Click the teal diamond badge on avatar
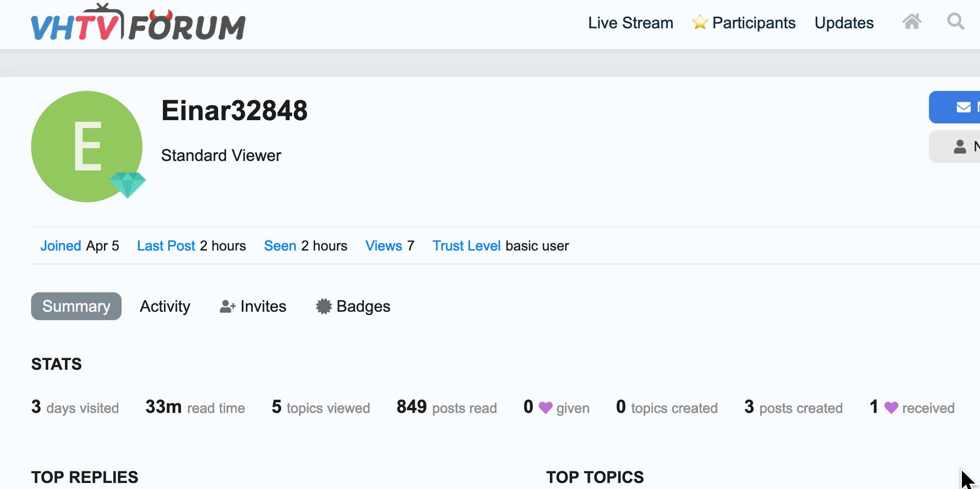 [128, 184]
